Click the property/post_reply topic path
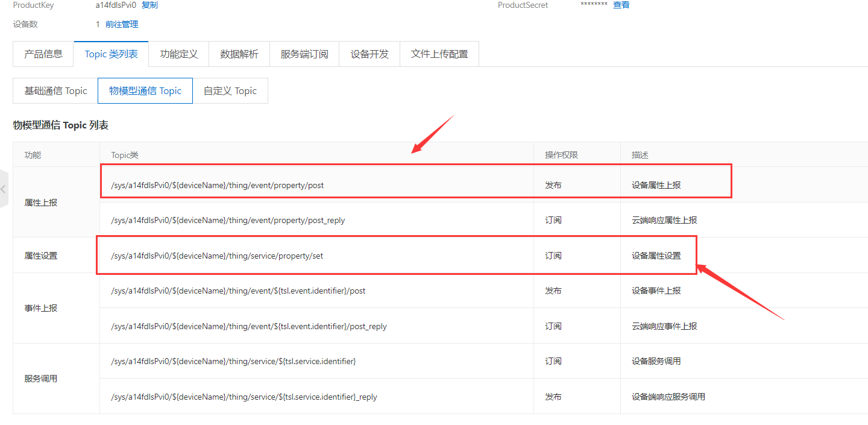The width and height of the screenshot is (868, 425). coord(228,220)
